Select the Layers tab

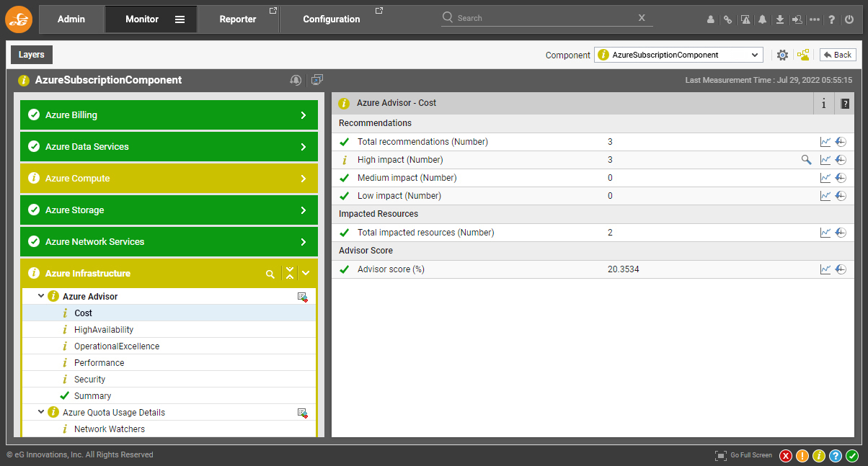[32, 55]
